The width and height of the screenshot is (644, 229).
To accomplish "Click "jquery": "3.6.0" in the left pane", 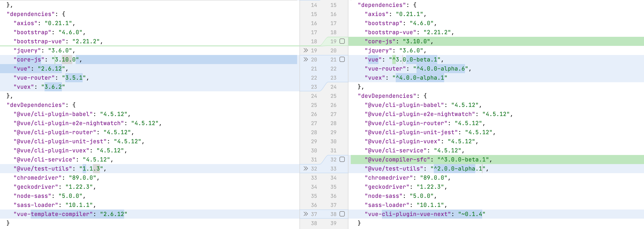I will [x=44, y=51].
